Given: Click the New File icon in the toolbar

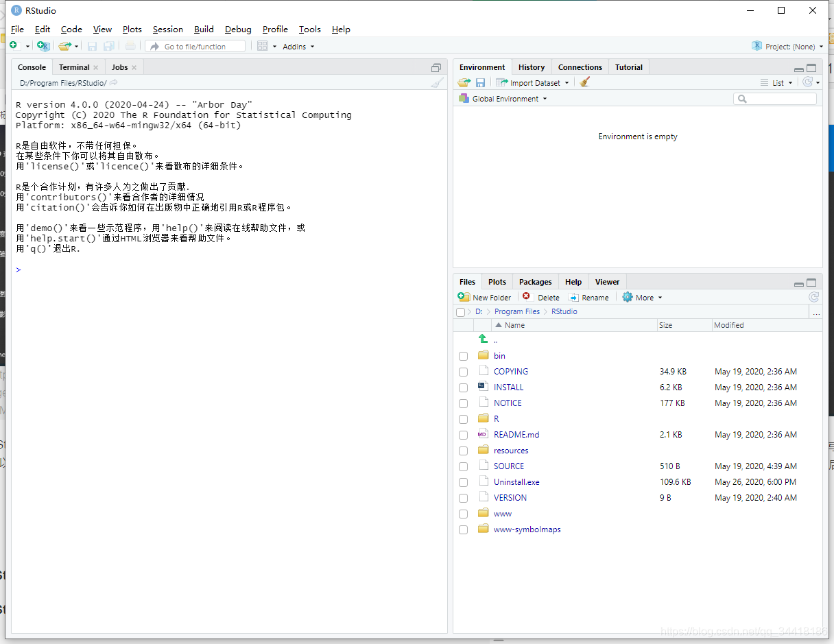Looking at the screenshot, I should (x=14, y=46).
